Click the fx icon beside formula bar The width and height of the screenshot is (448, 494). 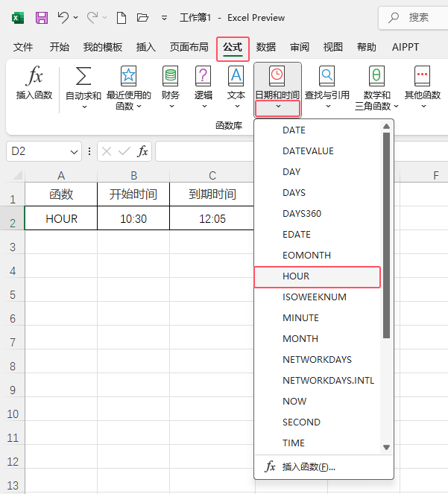coord(142,151)
